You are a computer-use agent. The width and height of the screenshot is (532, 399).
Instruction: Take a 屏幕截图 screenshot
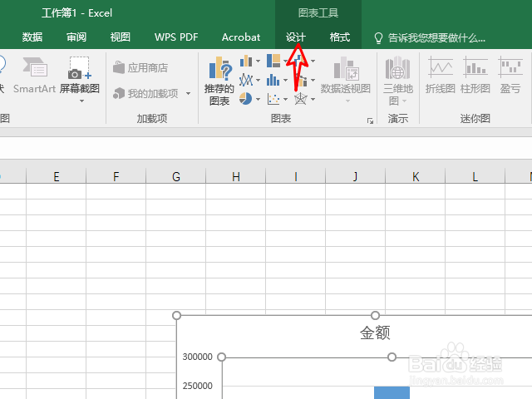click(80, 76)
